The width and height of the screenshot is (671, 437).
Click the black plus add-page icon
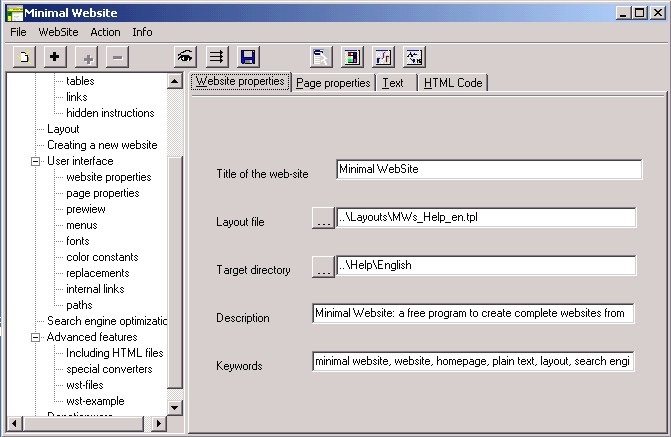(x=54, y=57)
